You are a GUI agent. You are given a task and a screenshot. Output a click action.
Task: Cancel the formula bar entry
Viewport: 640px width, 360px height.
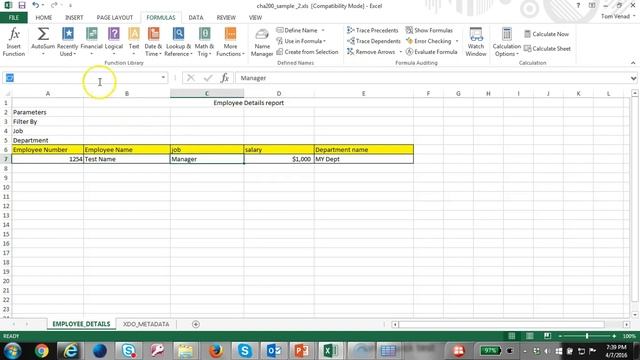191,78
